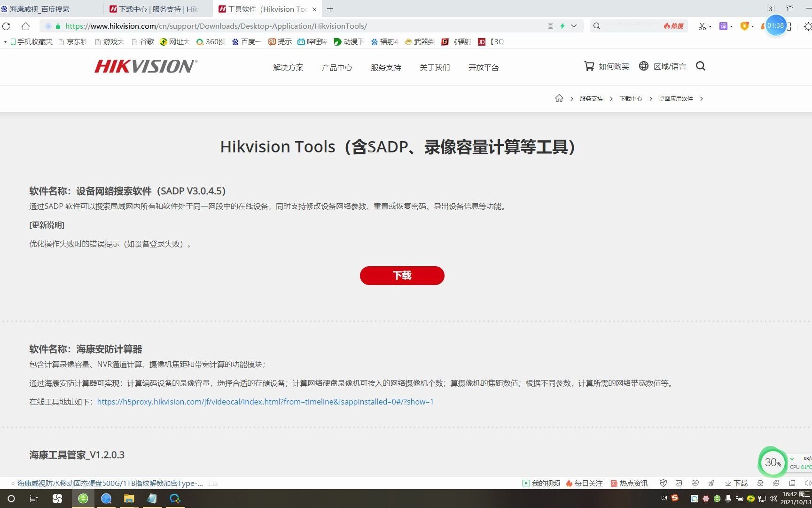Open the 京东秒 bookmark

point(73,42)
